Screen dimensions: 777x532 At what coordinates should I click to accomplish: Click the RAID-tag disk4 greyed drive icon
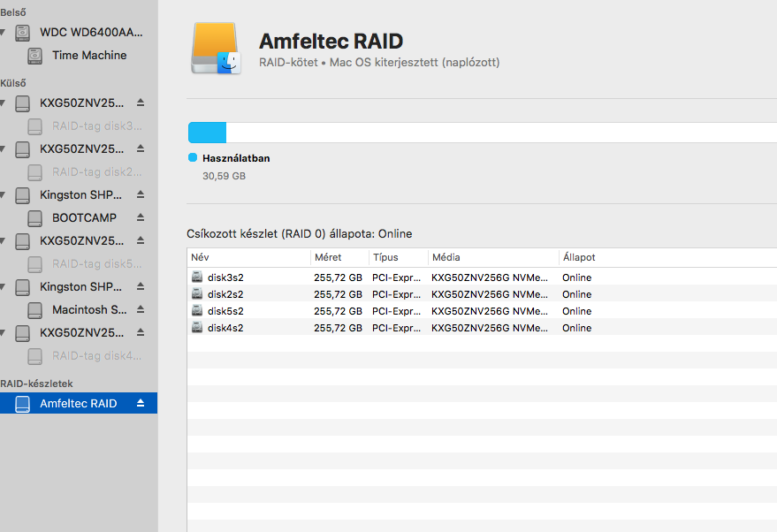coord(34,356)
